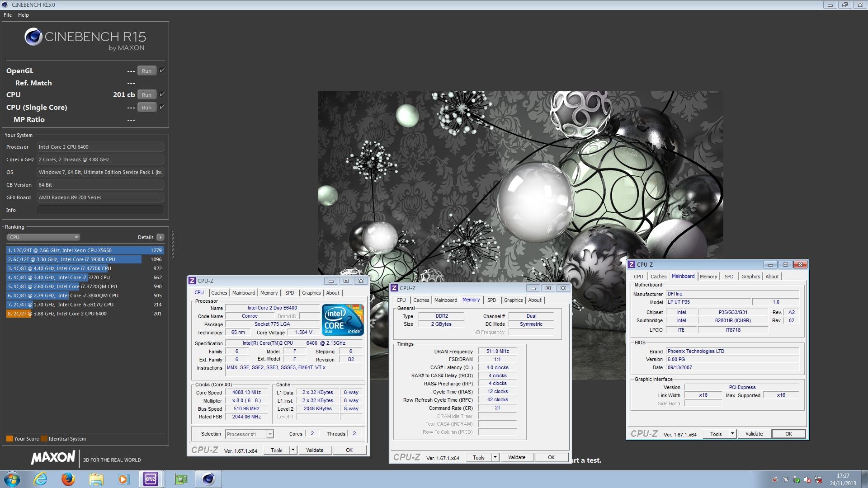Click Safely Remove Hardware tray icon
The height and width of the screenshot is (488, 868).
click(797, 479)
